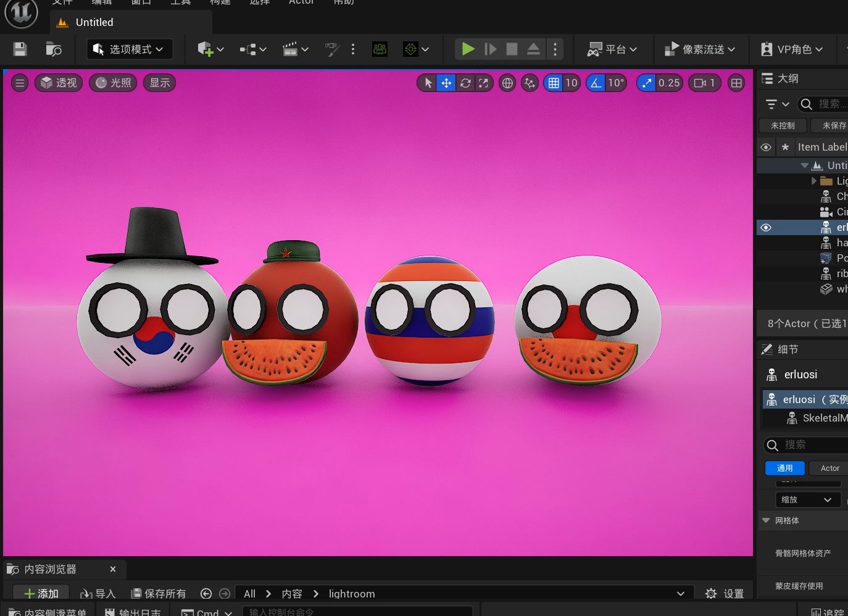Click the Unreal Engine logo
The width and height of the screenshot is (848, 616).
(x=21, y=12)
